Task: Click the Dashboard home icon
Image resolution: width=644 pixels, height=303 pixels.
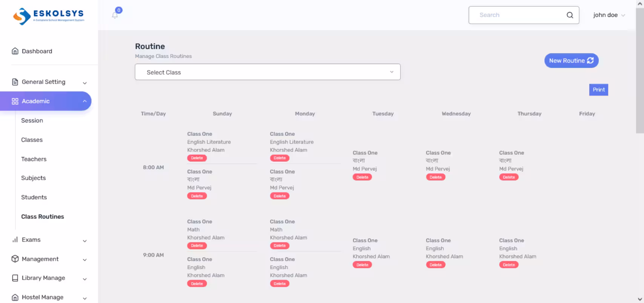Action: pos(15,51)
